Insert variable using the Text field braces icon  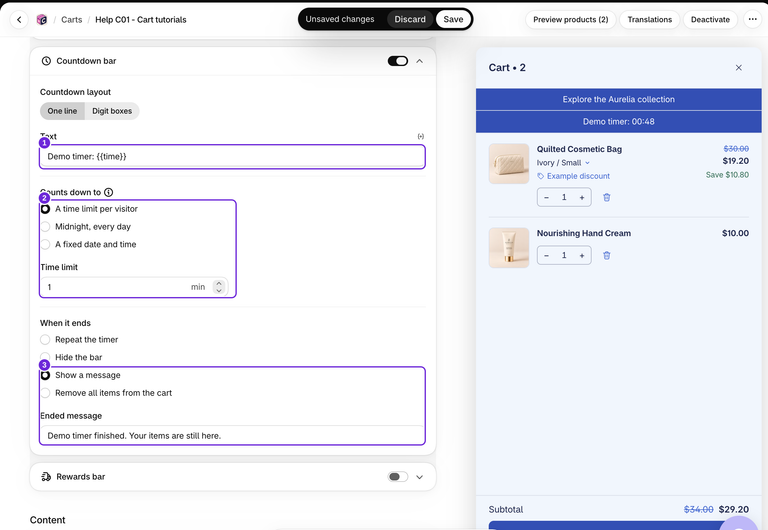click(421, 136)
